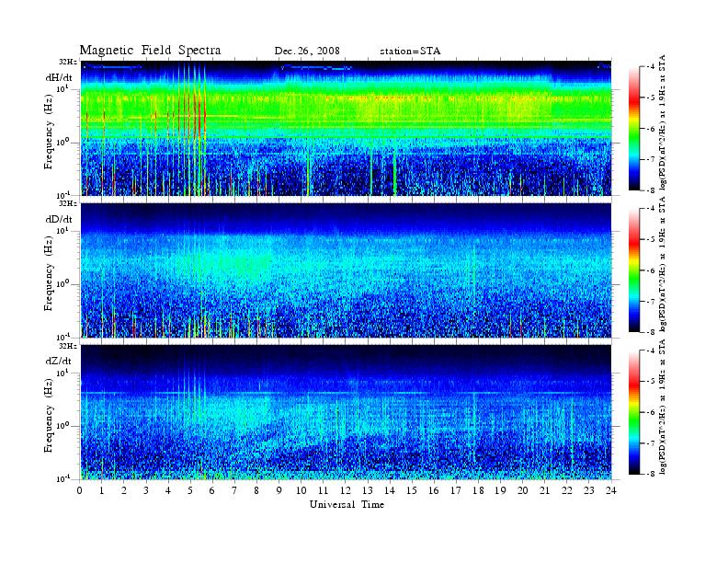This screenshot has width=728, height=563.
Task: Click the color bar beside dH/dt panel
Action: [634, 129]
